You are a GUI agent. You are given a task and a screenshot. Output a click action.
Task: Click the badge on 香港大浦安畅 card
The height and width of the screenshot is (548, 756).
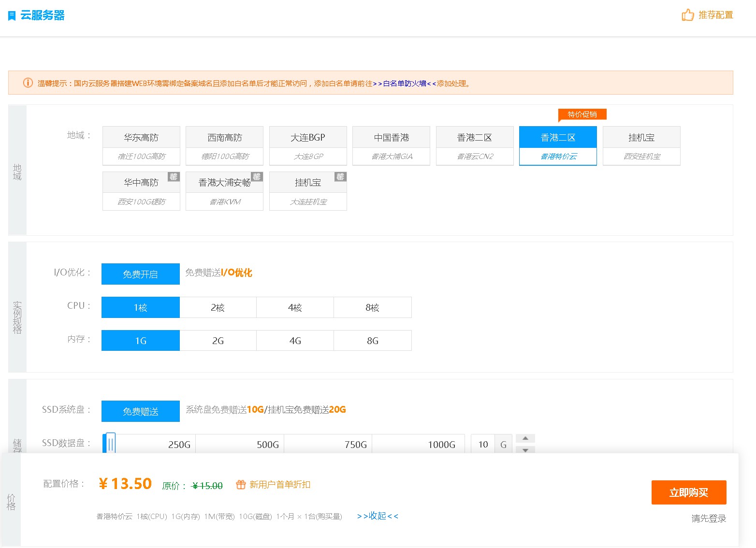257,176
